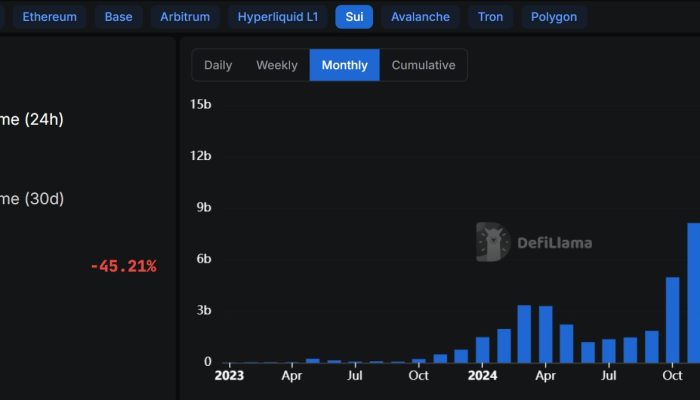
Task: Click the DefiLlama llama logo watermark
Action: tap(493, 242)
